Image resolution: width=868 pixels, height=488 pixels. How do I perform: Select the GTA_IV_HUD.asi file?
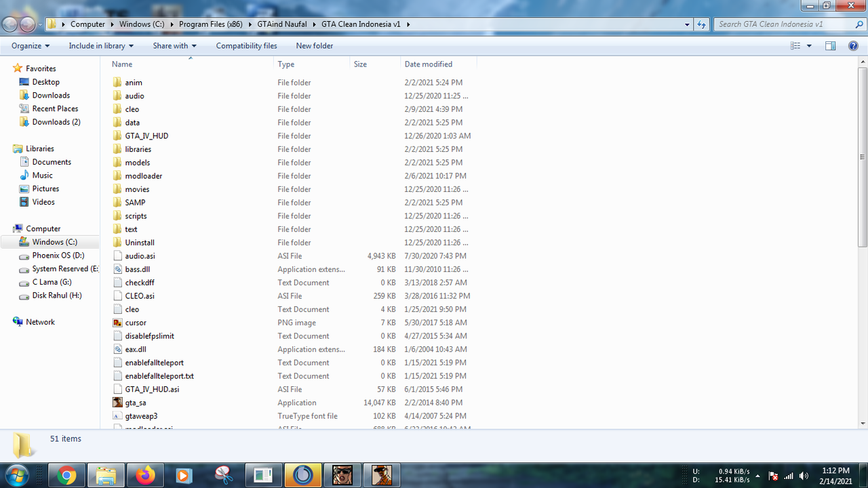152,389
